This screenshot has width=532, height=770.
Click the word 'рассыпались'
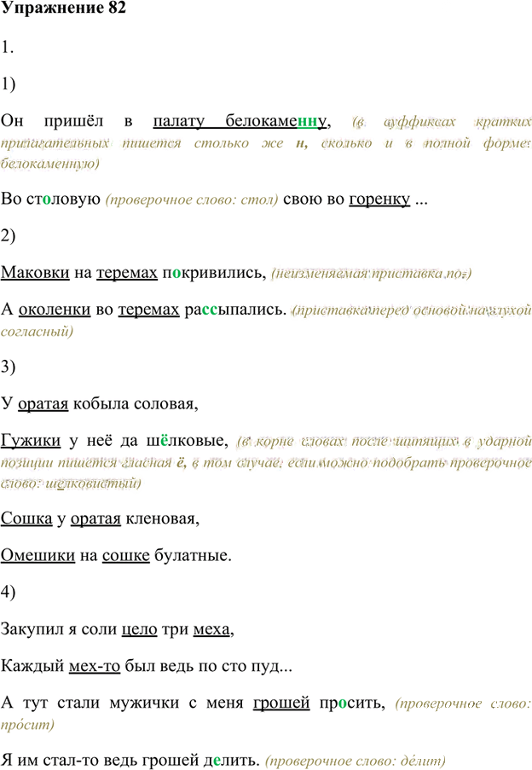click(235, 310)
